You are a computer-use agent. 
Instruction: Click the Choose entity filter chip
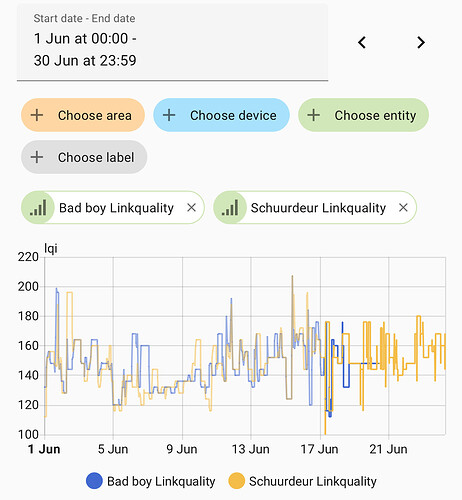tap(363, 115)
